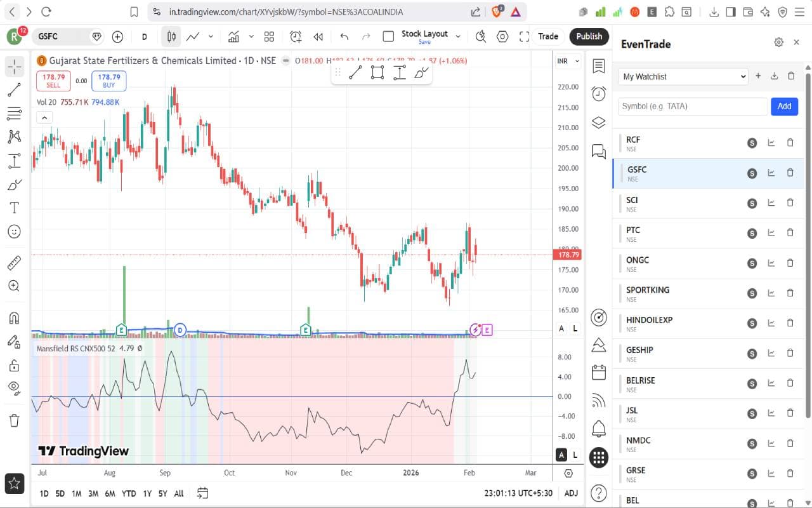Open the My Watchlist dropdown
Image resolution: width=812 pixels, height=508 pixels.
pyautogui.click(x=683, y=76)
